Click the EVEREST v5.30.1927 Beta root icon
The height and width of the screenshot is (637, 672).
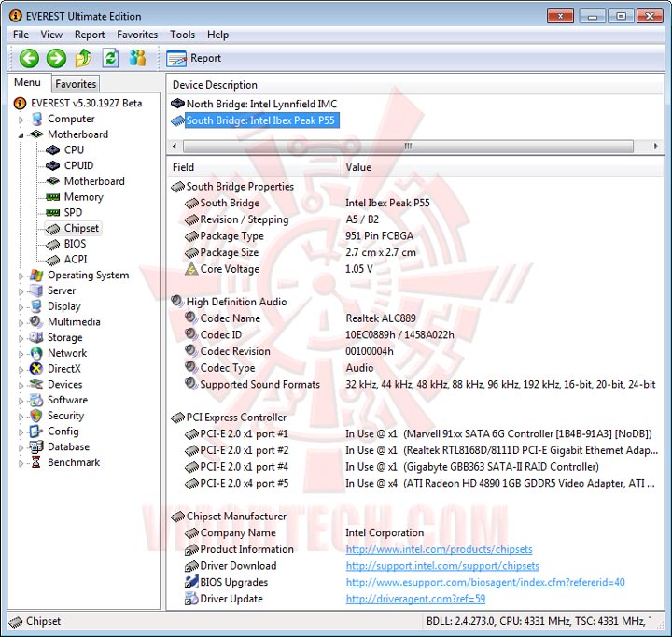point(21,103)
